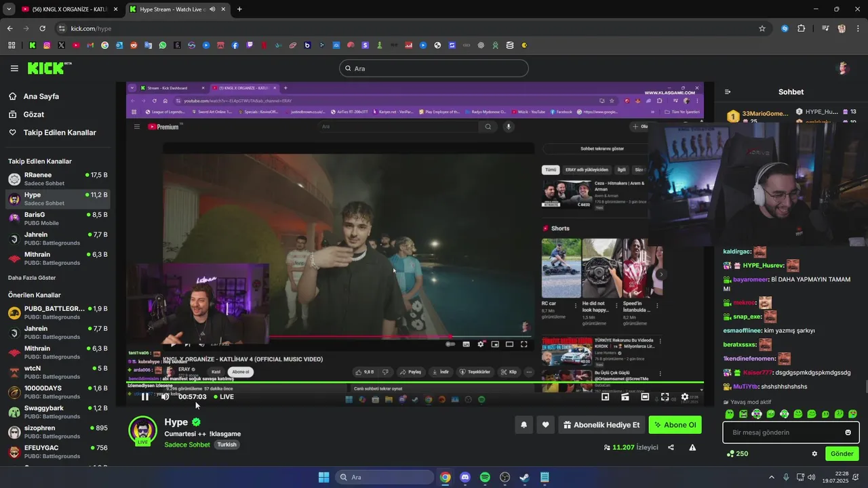The width and height of the screenshot is (868, 488).
Task: Send message with Gönder
Action: tap(842, 454)
